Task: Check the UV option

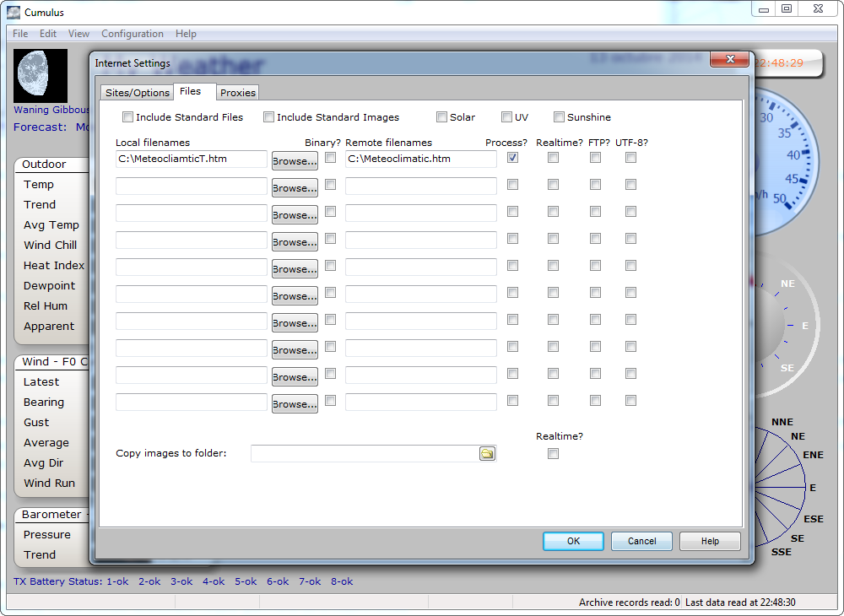Action: 506,117
